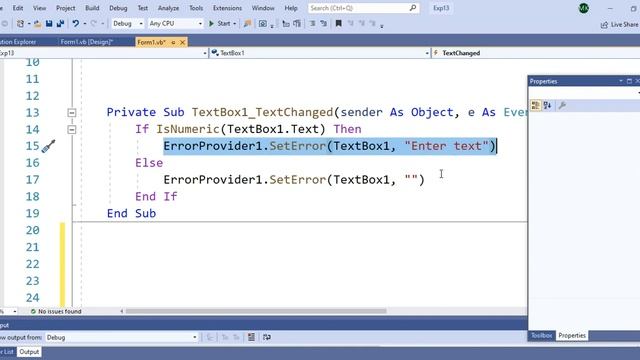
Task: Open the Build menu
Action: coord(92,8)
